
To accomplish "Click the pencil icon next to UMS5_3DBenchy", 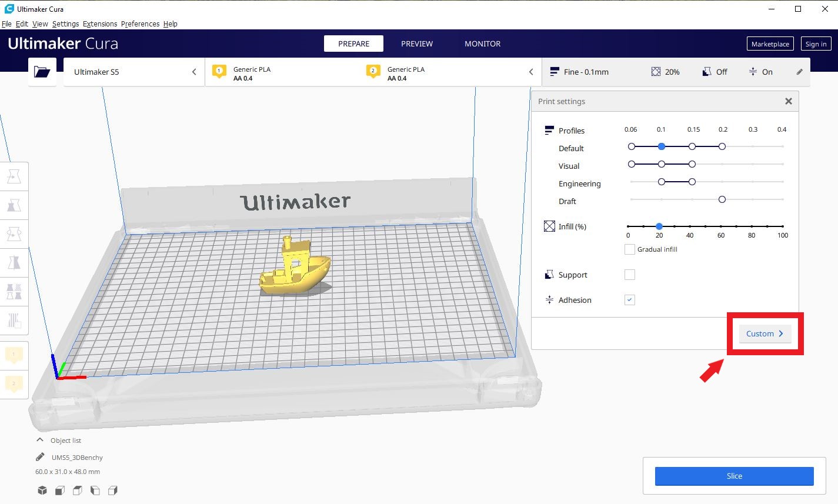I will pyautogui.click(x=40, y=457).
